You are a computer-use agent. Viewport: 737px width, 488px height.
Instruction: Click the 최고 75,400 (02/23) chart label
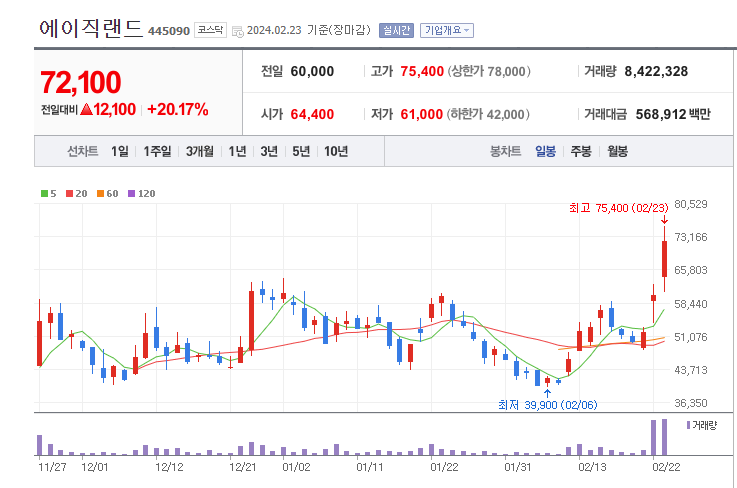click(x=618, y=208)
